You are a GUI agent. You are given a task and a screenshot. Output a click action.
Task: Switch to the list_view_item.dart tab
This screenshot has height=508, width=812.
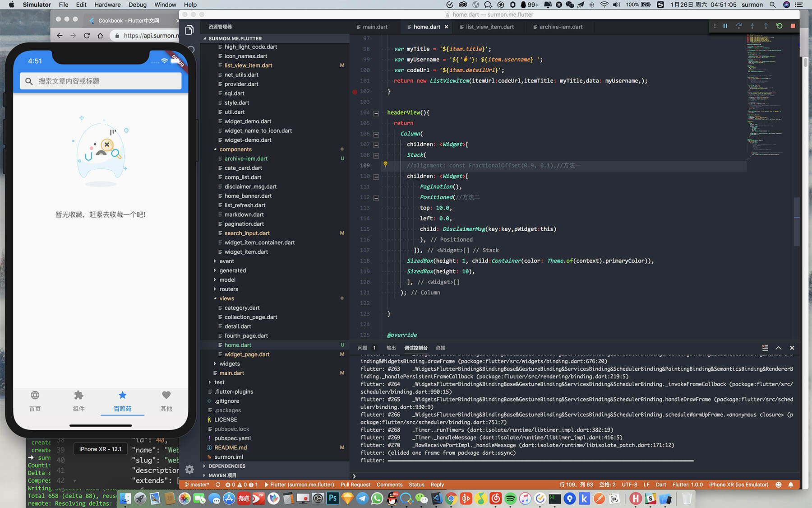coord(489,27)
